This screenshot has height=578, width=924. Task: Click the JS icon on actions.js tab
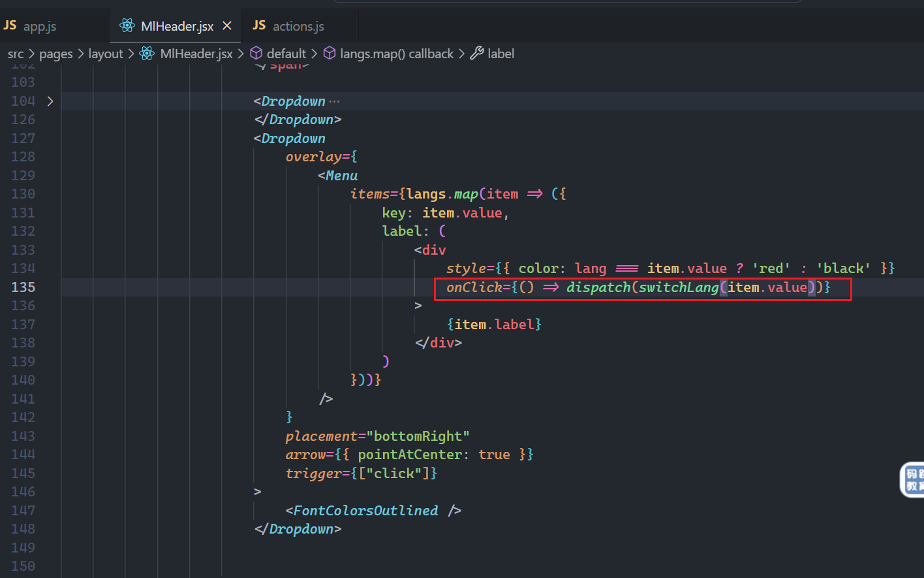(259, 25)
